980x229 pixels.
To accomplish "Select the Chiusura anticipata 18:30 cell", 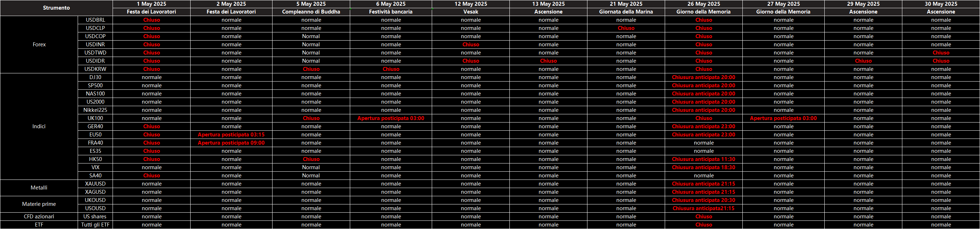I will pos(704,167).
